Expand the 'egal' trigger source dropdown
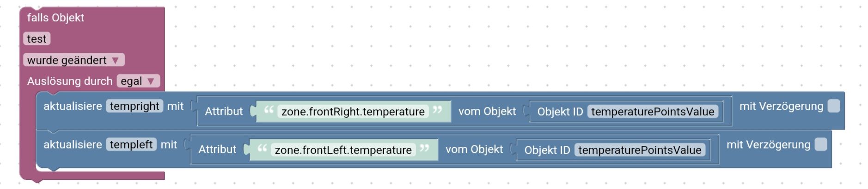Viewport: 868px width, 189px height. tap(138, 82)
